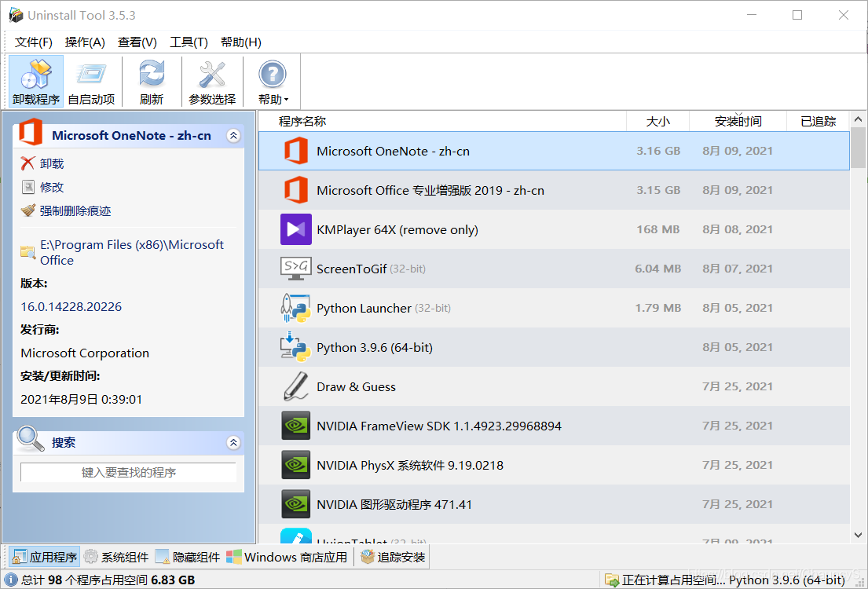Collapse the 搜索 panel
The width and height of the screenshot is (868, 589).
(233, 442)
